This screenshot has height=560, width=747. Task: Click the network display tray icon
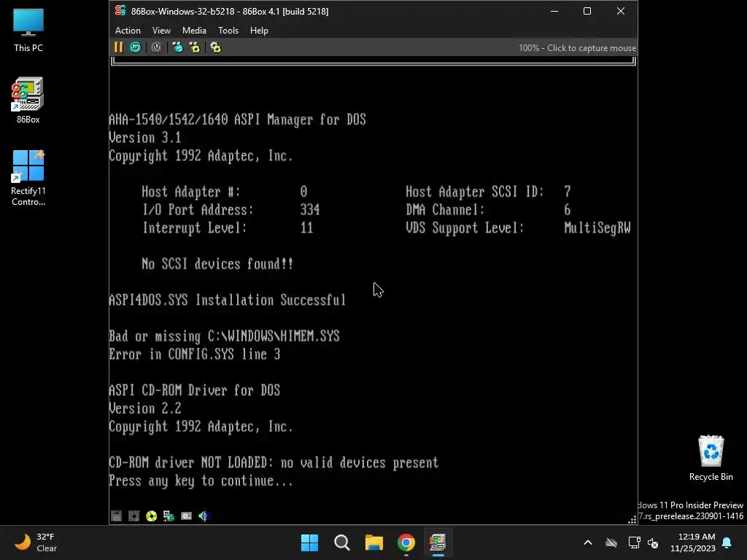point(634,542)
